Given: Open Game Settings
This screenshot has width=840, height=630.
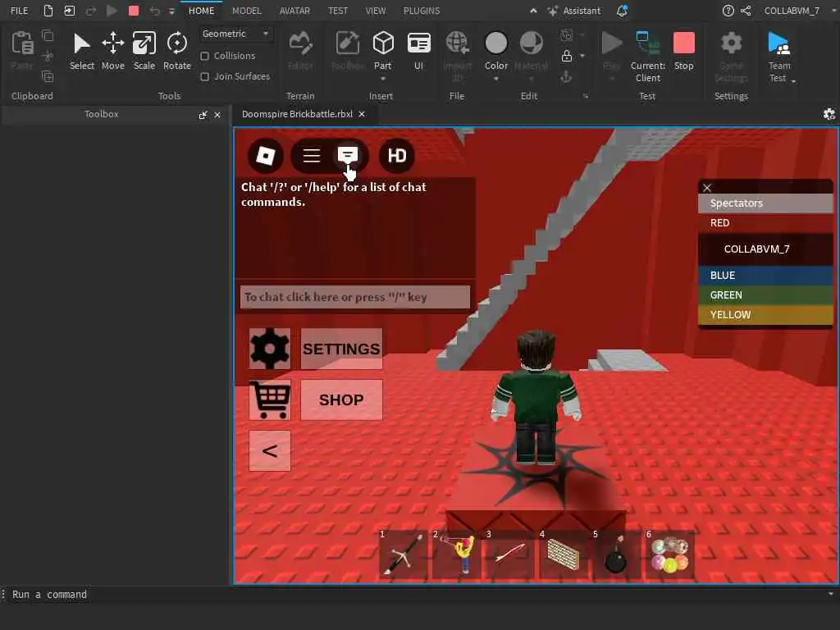Looking at the screenshot, I should [731, 57].
